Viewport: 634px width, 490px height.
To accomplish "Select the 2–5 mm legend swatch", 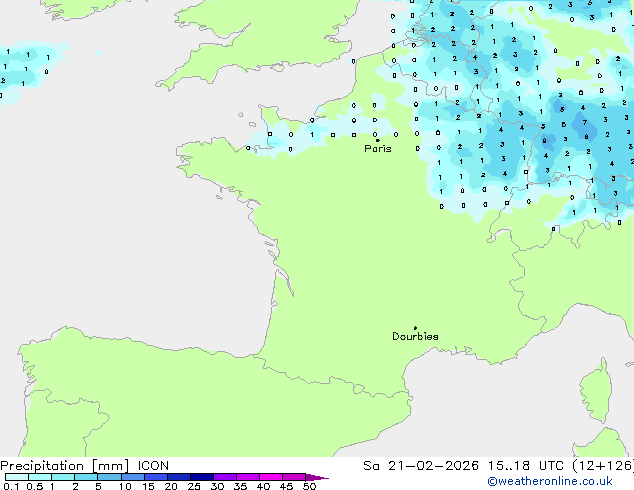I will (86, 477).
